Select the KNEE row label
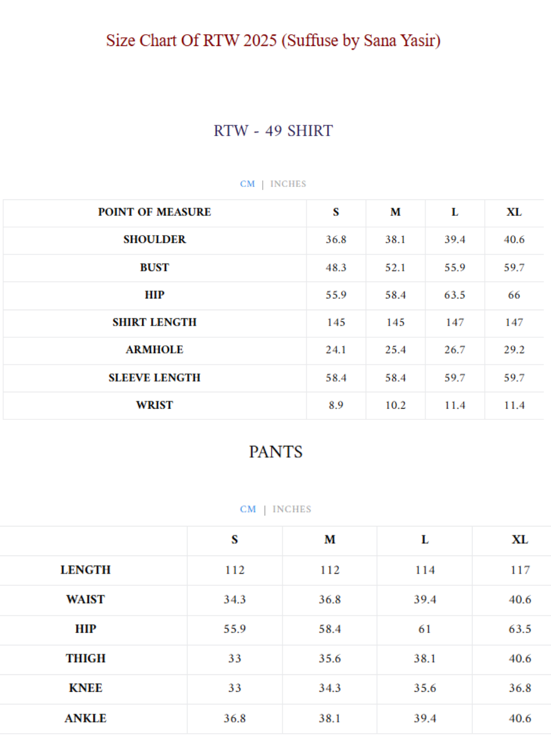Viewport: 551px width, 756px height. (86, 689)
